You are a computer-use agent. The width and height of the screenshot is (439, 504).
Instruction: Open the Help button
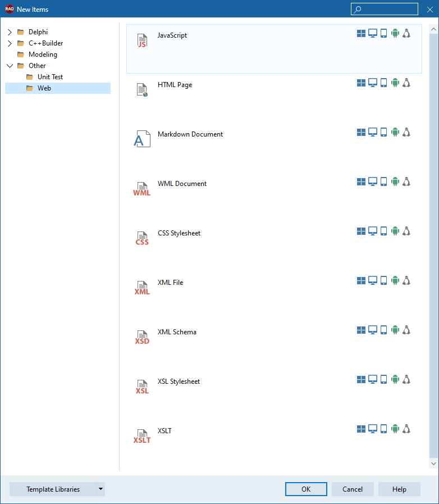[x=399, y=489]
